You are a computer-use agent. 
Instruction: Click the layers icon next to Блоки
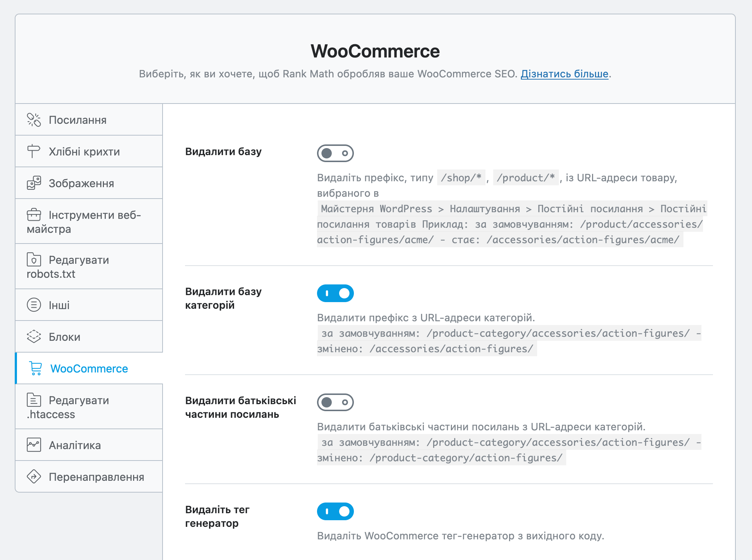tap(34, 337)
